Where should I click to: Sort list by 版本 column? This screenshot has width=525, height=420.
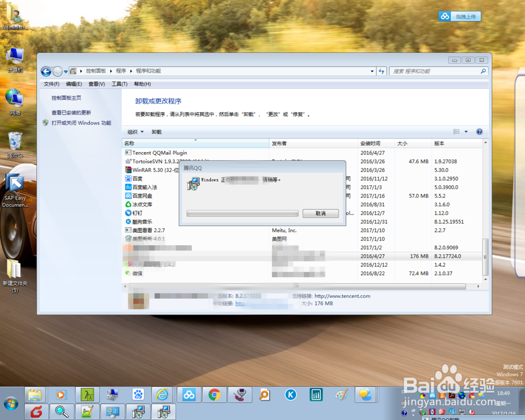click(457, 143)
